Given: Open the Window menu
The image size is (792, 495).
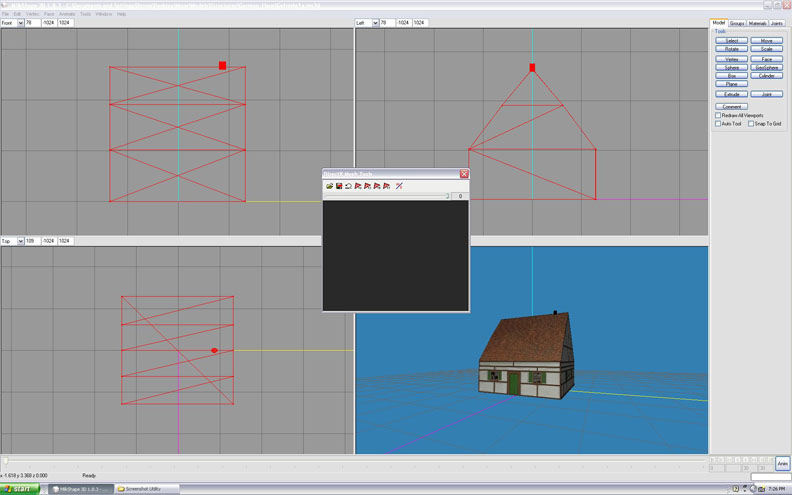Looking at the screenshot, I should (x=104, y=14).
